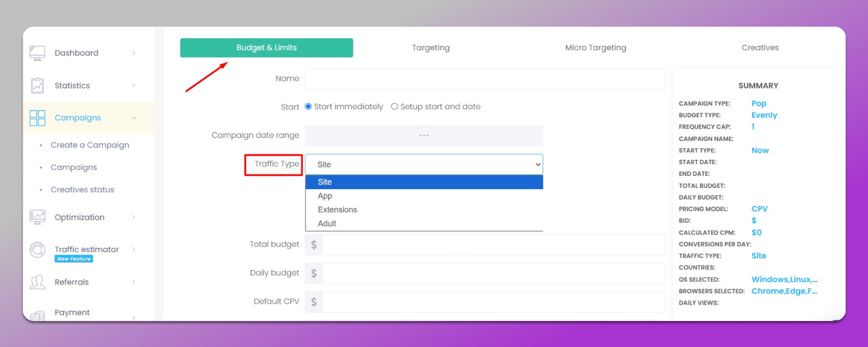
Task: Click the Dashboard monitor icon
Action: [37, 53]
